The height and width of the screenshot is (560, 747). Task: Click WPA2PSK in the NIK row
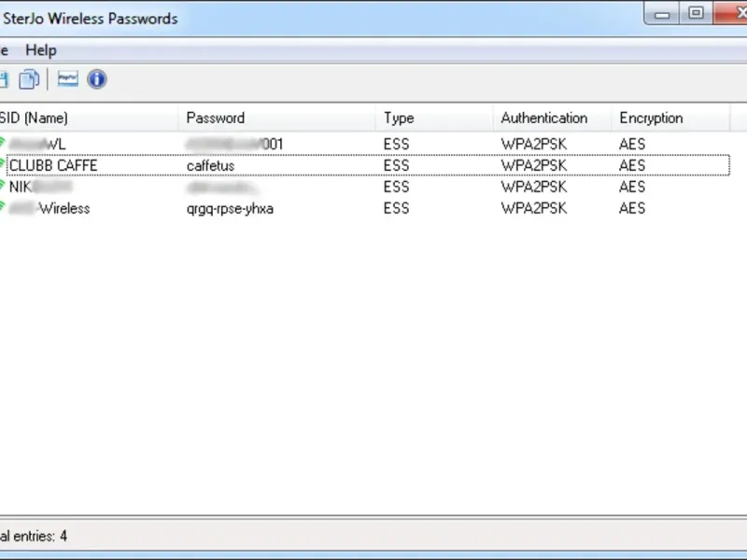(534, 187)
